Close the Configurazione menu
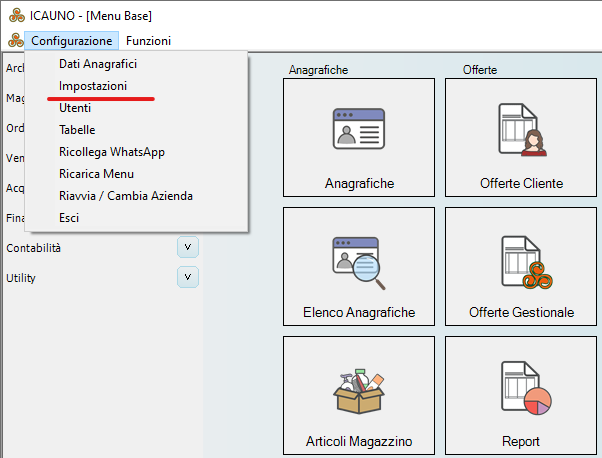The width and height of the screenshot is (602, 458). pyautogui.click(x=71, y=41)
